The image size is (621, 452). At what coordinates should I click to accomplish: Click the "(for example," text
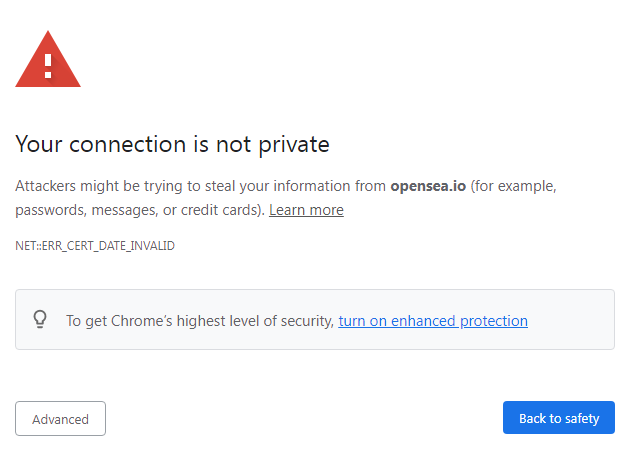click(x=513, y=186)
